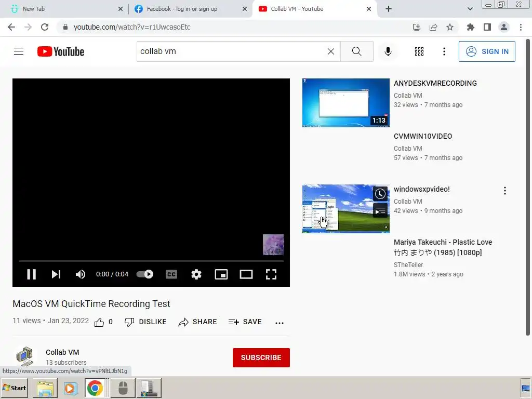Go back to the previous page
Viewport: 532px width, 399px height.
11,27
